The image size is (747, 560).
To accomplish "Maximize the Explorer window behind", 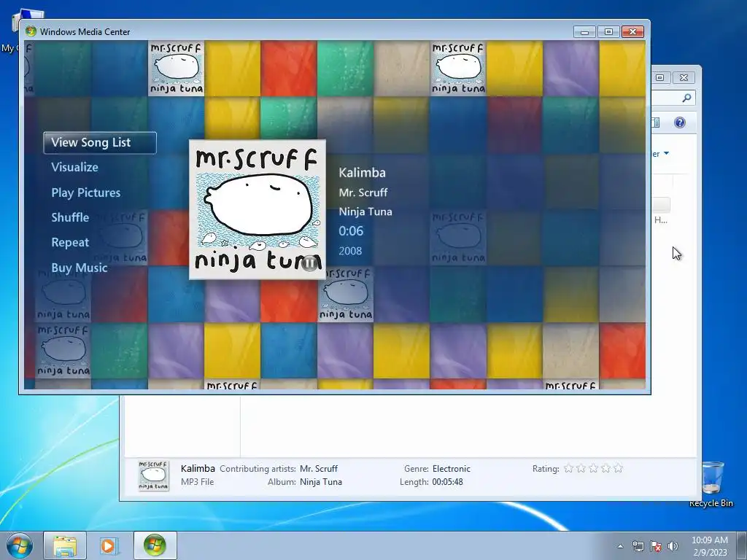I will (x=659, y=77).
